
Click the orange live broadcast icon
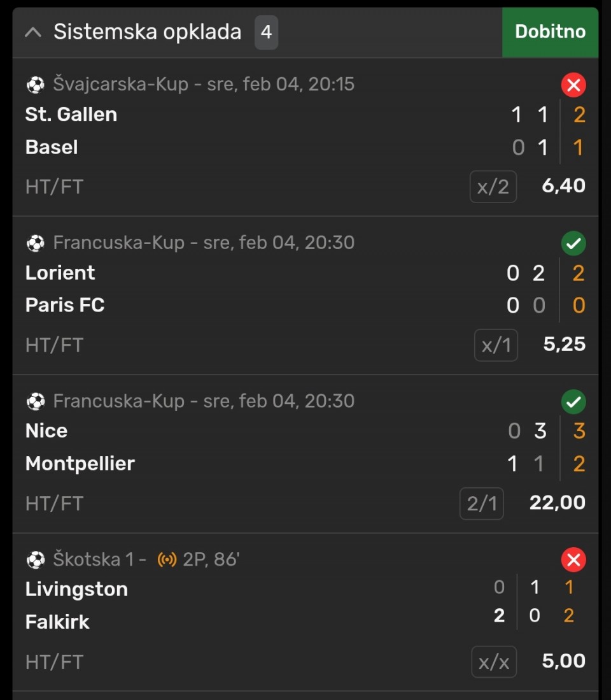tap(167, 560)
